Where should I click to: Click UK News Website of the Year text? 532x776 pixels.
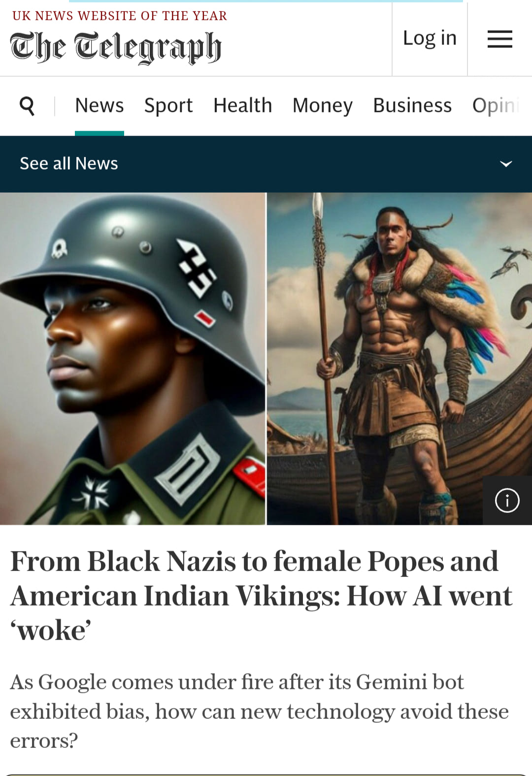click(x=120, y=16)
